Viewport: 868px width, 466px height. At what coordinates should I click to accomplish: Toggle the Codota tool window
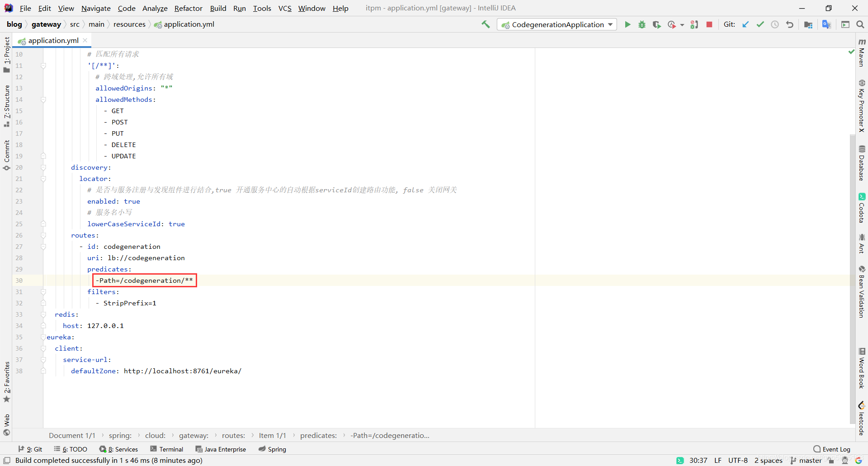click(x=862, y=208)
